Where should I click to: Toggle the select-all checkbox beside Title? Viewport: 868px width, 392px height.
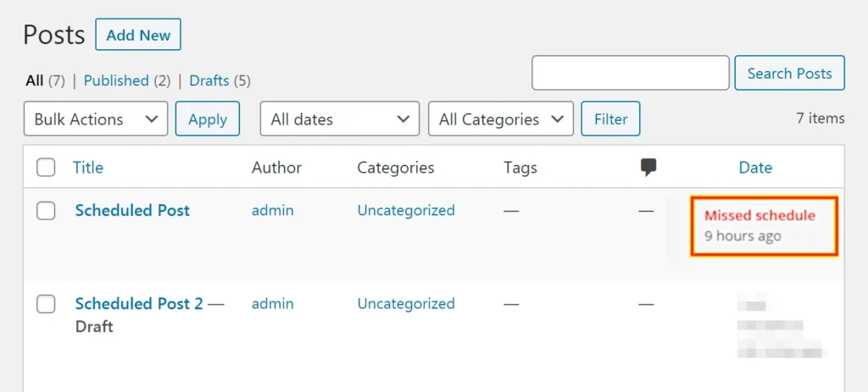(x=46, y=167)
